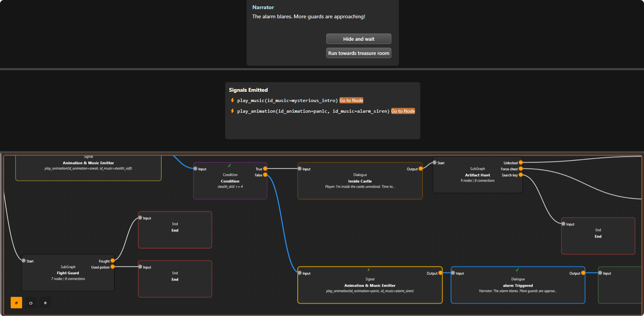Click the Input port of alarm Triggered
The width and height of the screenshot is (644, 316).
click(453, 273)
